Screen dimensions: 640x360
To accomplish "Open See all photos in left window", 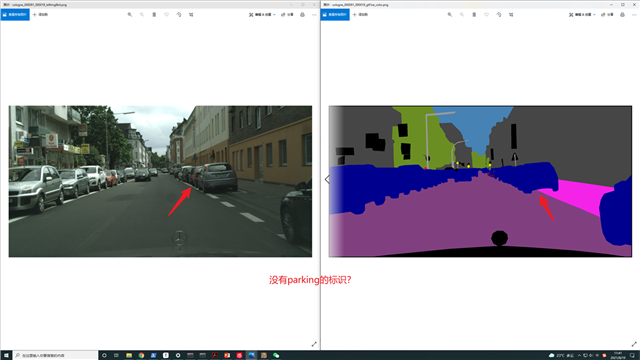I will 15,15.
